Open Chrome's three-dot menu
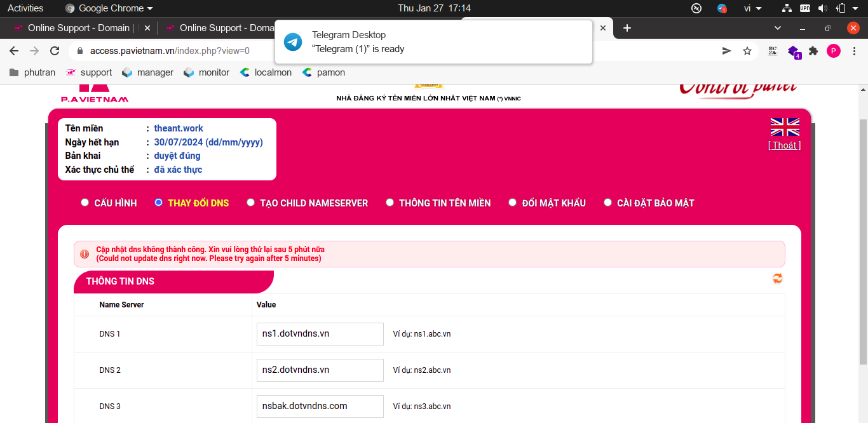Viewport: 868px width, 423px height. [x=854, y=51]
